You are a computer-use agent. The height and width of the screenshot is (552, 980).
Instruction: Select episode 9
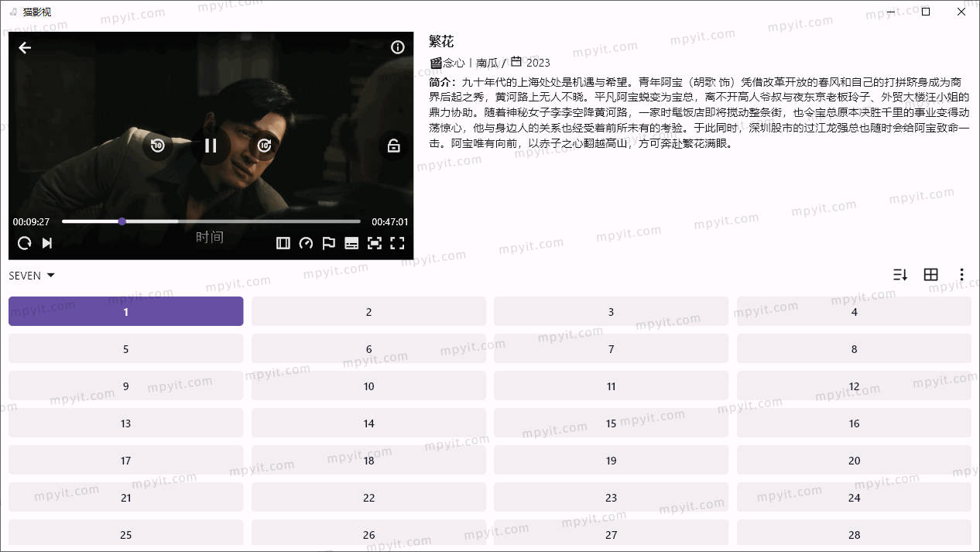(x=126, y=386)
